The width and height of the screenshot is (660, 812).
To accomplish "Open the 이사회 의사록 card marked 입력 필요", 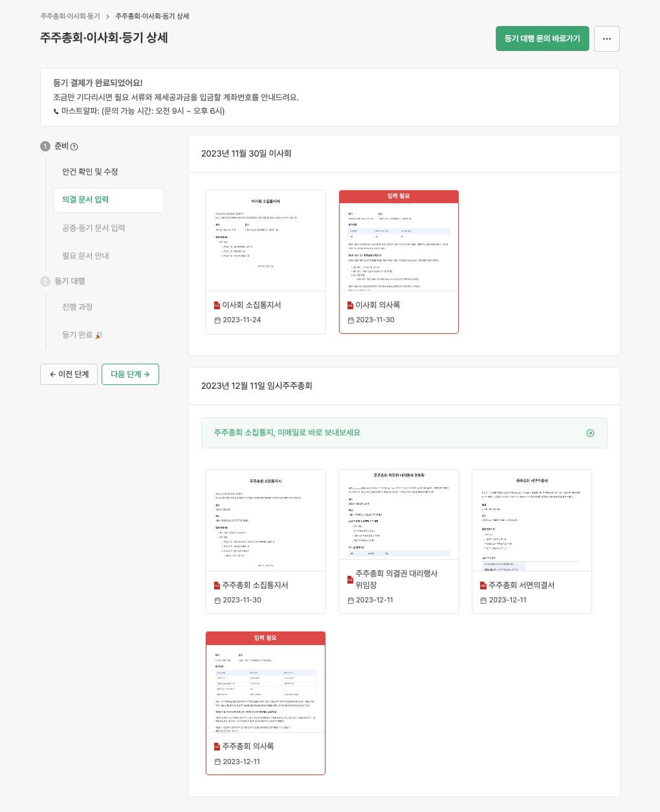I will tap(399, 259).
